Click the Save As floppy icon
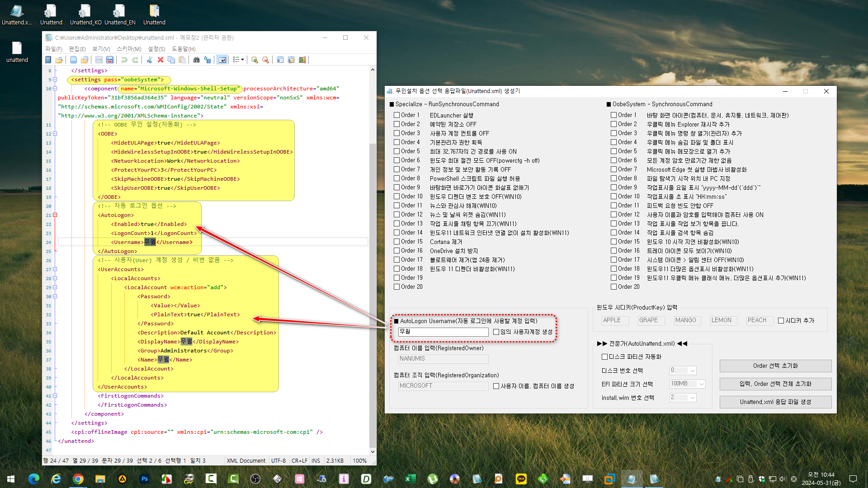The width and height of the screenshot is (868, 488). [x=109, y=60]
